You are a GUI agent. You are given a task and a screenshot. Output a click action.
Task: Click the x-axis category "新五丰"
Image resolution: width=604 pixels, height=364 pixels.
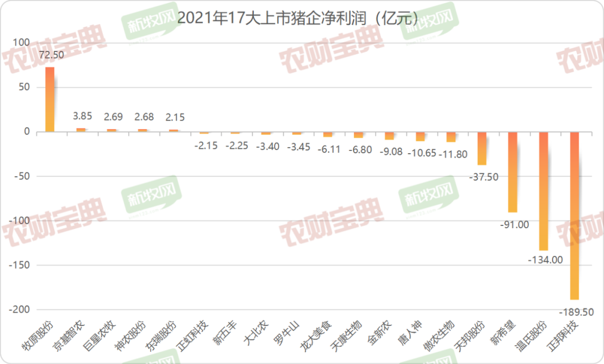[225, 333]
